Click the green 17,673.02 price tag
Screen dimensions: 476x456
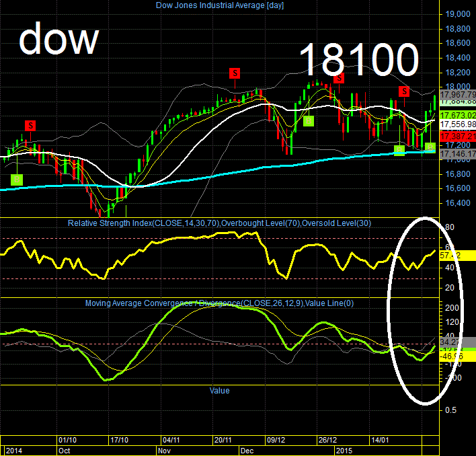pyautogui.click(x=458, y=116)
